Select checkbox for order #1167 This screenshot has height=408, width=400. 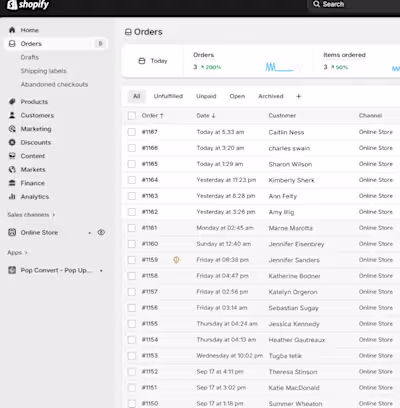pos(132,132)
